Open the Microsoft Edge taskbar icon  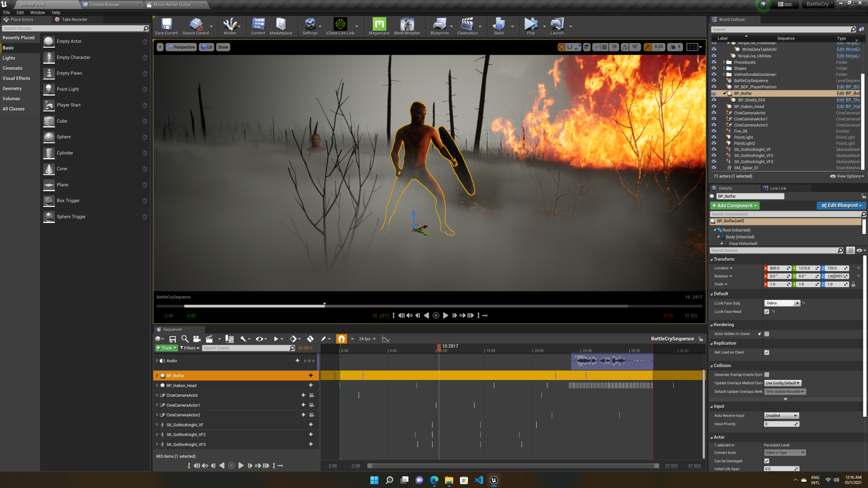coord(434,480)
